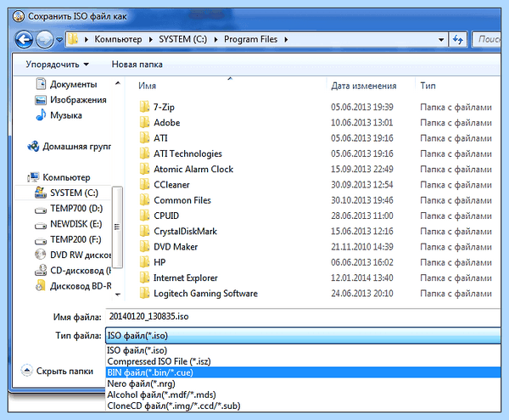Sort by Имя column header
The height and width of the screenshot is (420, 509).
tap(147, 86)
